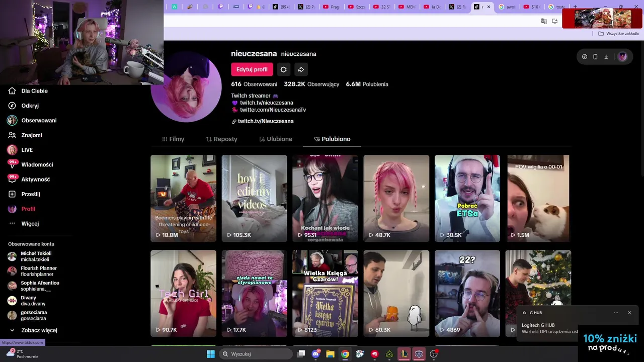Screen dimensions: 644x362
Task: Click the download app icon
Action: coord(606,57)
